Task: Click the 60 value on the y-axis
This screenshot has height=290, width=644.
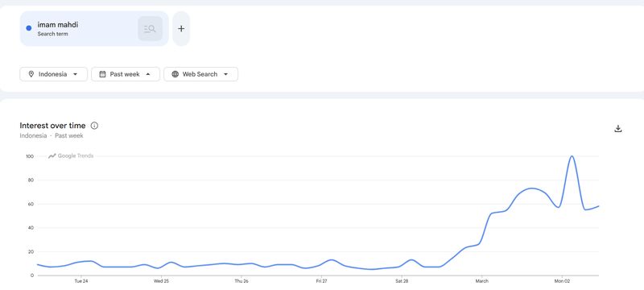Action: [31, 204]
